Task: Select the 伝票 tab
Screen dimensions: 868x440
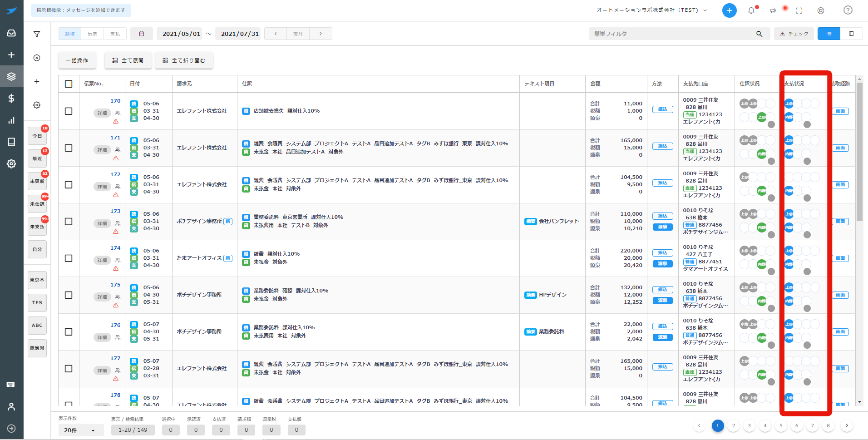Action: pos(93,34)
